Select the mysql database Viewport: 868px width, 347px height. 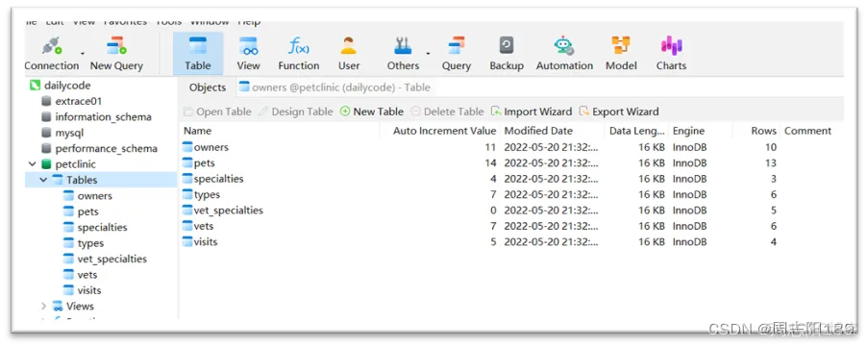click(62, 133)
